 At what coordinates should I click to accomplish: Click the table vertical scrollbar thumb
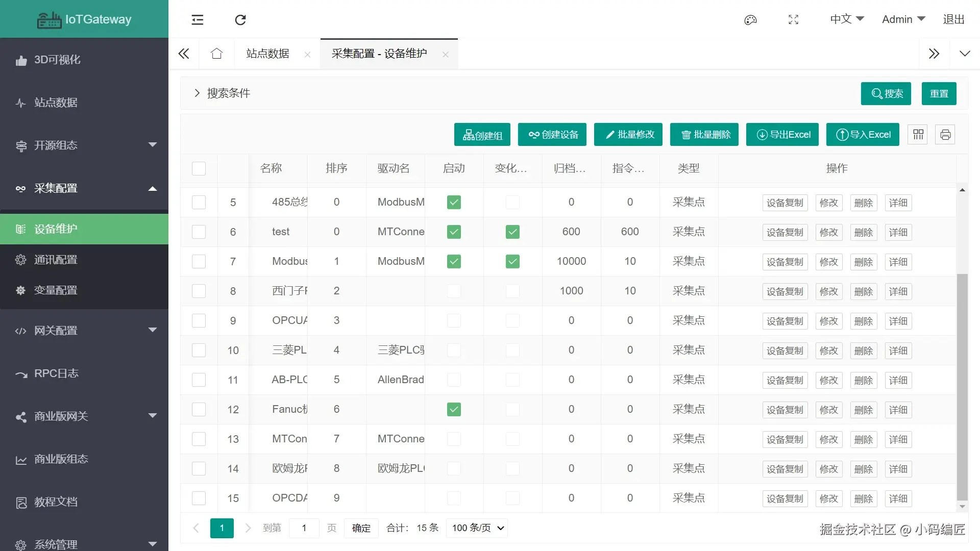[x=962, y=388]
